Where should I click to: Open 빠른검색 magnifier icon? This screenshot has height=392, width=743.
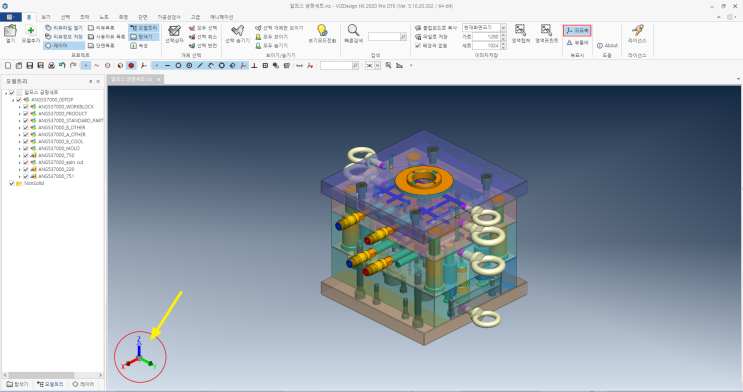pos(353,31)
